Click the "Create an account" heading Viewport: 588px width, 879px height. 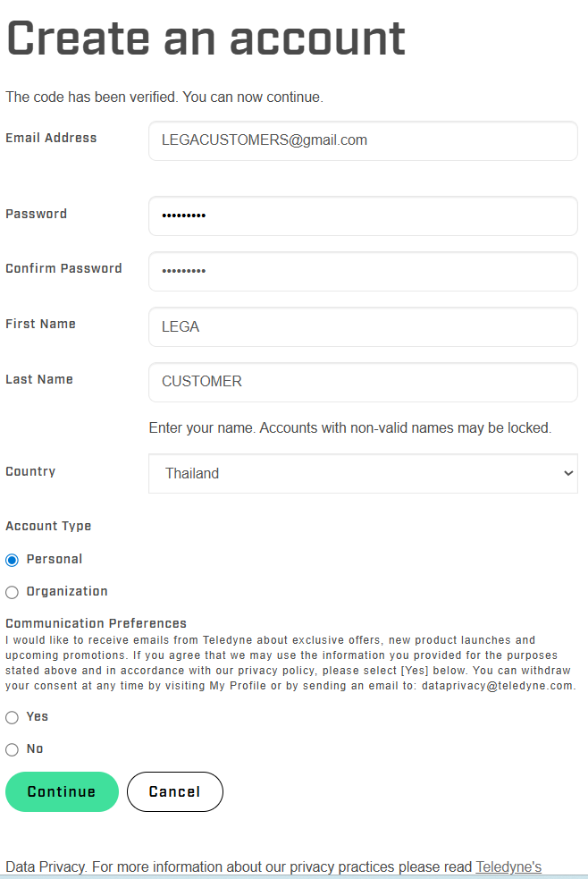(206, 38)
